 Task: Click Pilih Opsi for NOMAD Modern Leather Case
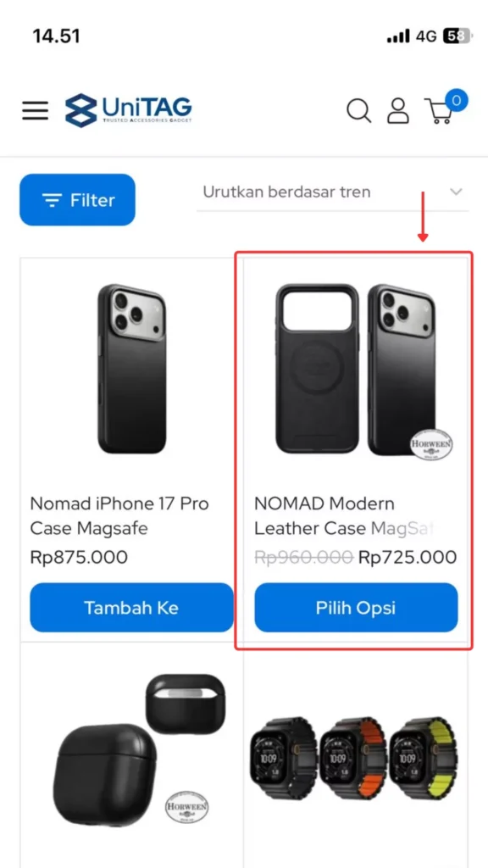point(355,608)
